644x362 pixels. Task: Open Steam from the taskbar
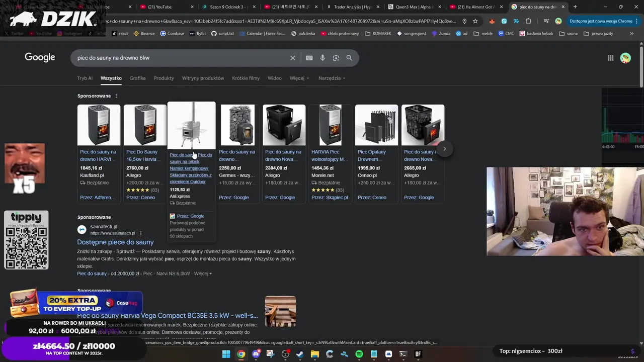click(x=300, y=354)
